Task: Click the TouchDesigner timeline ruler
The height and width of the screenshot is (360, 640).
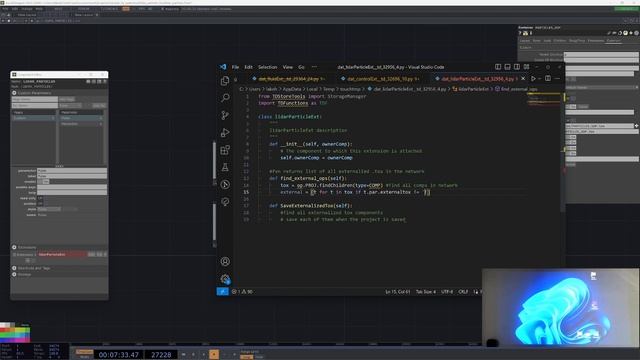Action: pos(276,344)
